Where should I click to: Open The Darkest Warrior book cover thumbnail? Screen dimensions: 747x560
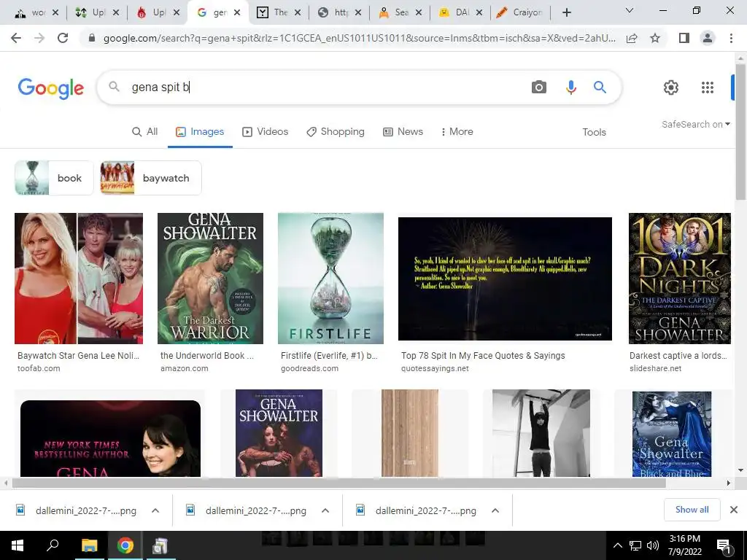click(x=210, y=278)
